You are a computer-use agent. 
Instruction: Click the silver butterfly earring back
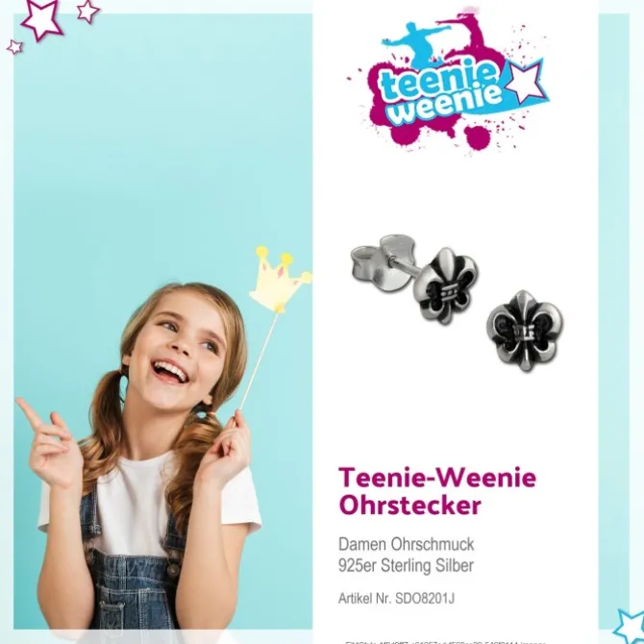(382, 263)
